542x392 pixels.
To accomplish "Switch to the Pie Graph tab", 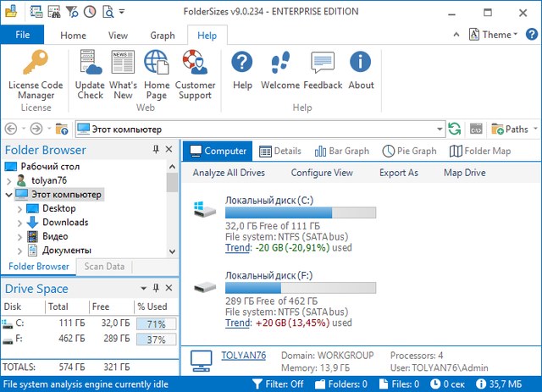I will (x=409, y=151).
